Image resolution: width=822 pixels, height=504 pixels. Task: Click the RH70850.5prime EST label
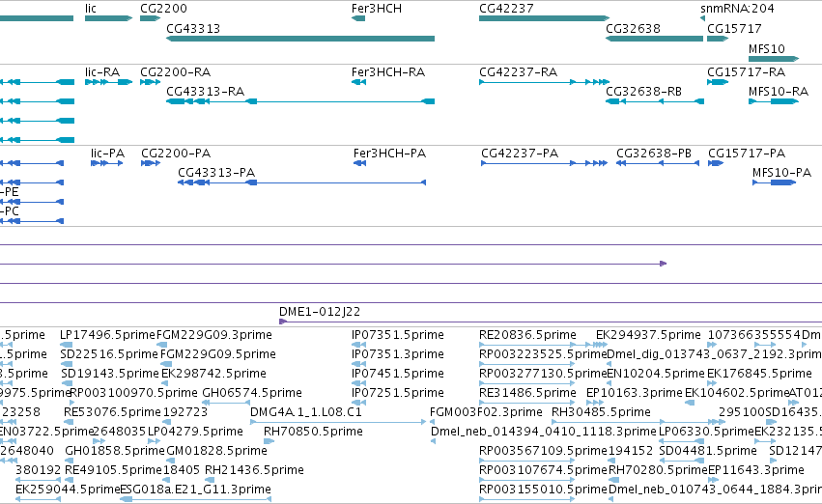coord(313,432)
